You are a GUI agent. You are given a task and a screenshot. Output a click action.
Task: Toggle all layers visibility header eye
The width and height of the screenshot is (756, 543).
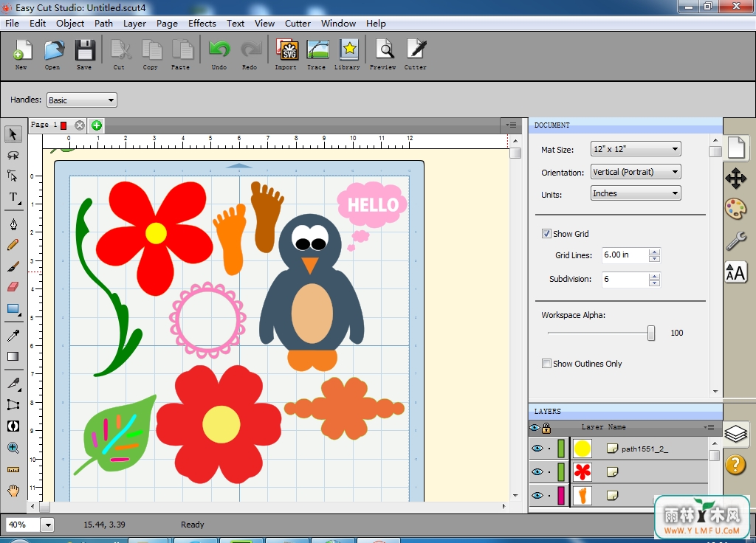(535, 427)
